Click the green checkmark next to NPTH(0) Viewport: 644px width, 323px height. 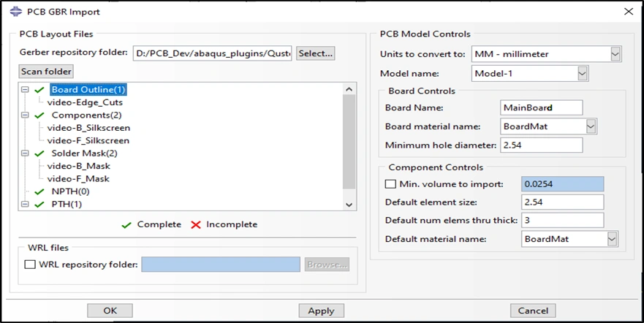[x=39, y=191]
